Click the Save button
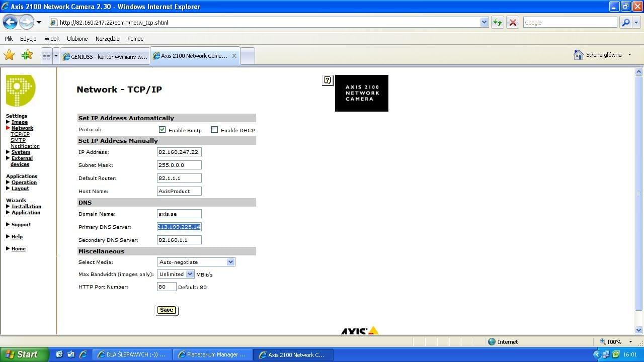Viewport: 644px width, 362px height. pyautogui.click(x=167, y=310)
